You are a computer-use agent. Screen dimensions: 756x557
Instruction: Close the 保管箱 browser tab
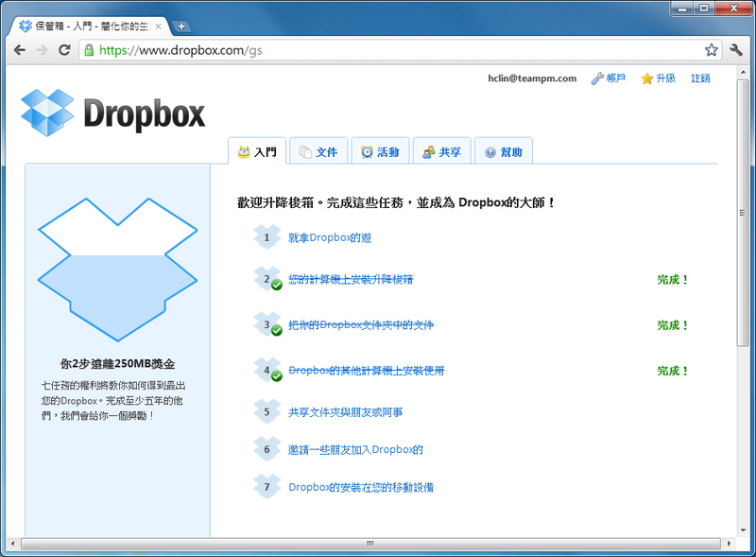(158, 26)
